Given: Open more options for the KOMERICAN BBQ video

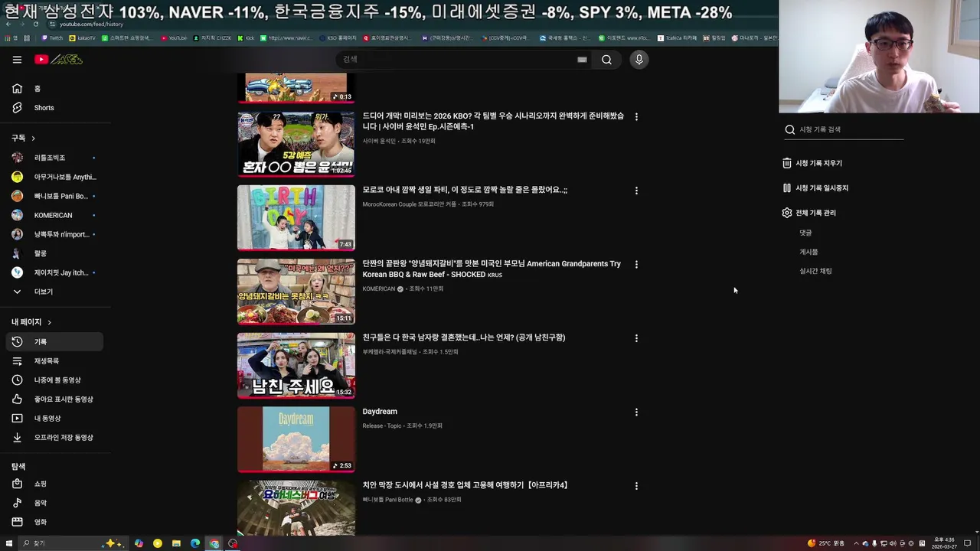Looking at the screenshot, I should coord(636,264).
